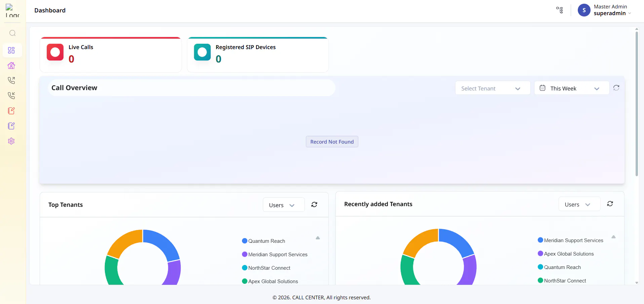
Task: Click the Registered SIP Devices teal icon
Action: [x=202, y=52]
